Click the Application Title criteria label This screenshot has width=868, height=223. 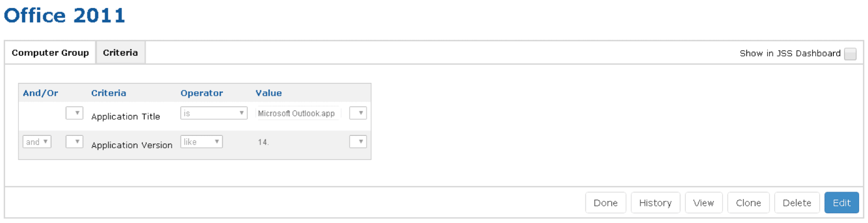(x=126, y=117)
